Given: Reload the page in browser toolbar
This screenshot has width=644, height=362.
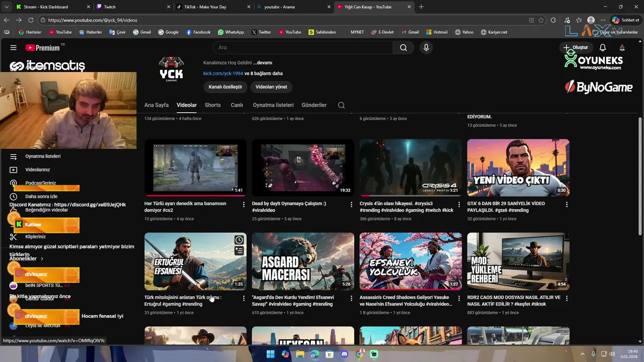Looking at the screenshot, I should tap(31, 20).
